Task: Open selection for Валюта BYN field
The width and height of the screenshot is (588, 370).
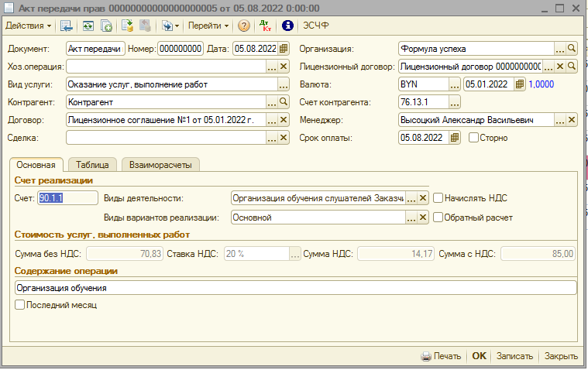Action: point(455,84)
